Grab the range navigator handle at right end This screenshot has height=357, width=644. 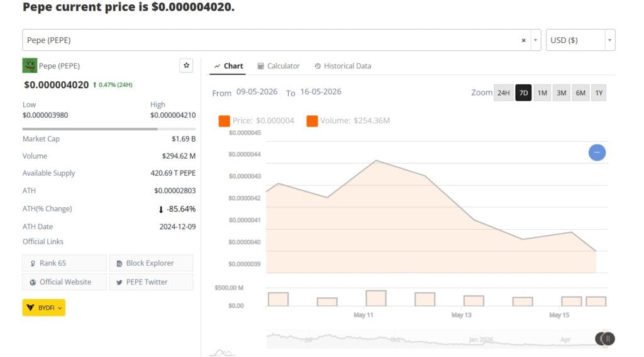click(x=607, y=339)
